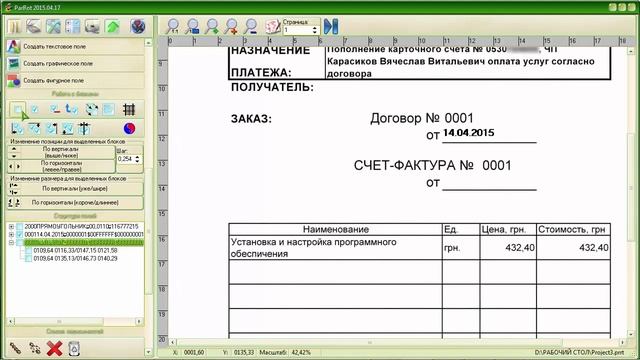Click the chain link icon at bottom left
Viewport: 640px width, 360px height.
pyautogui.click(x=15, y=349)
